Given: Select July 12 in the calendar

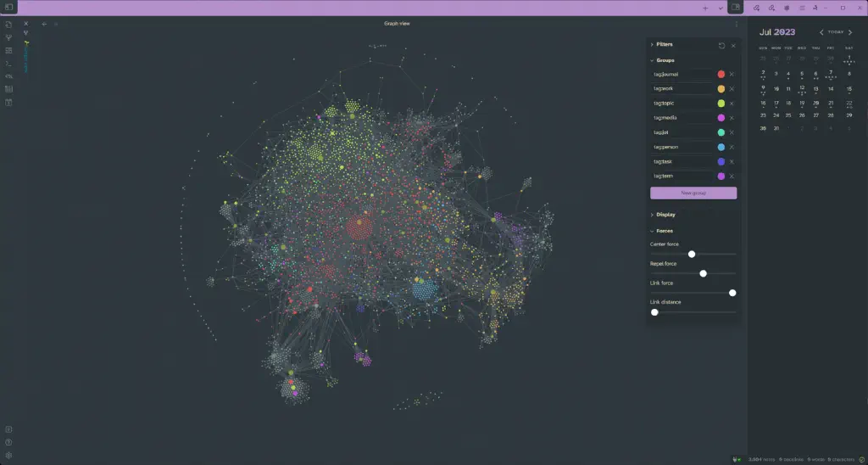Looking at the screenshot, I should pyautogui.click(x=802, y=88).
